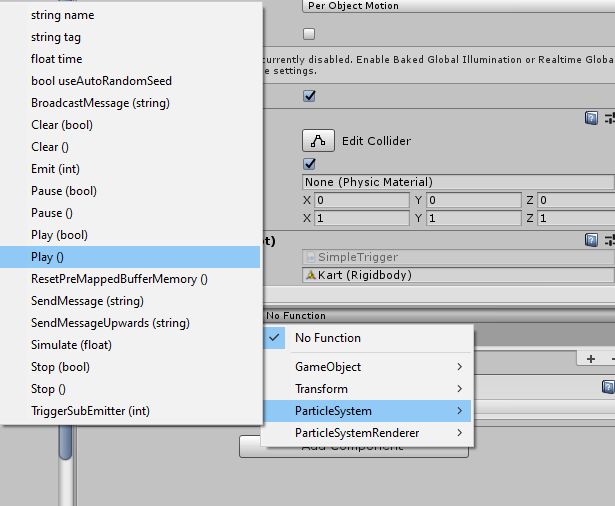The height and width of the screenshot is (506, 615).
Task: Click the Center Y value field
Action: tap(474, 200)
